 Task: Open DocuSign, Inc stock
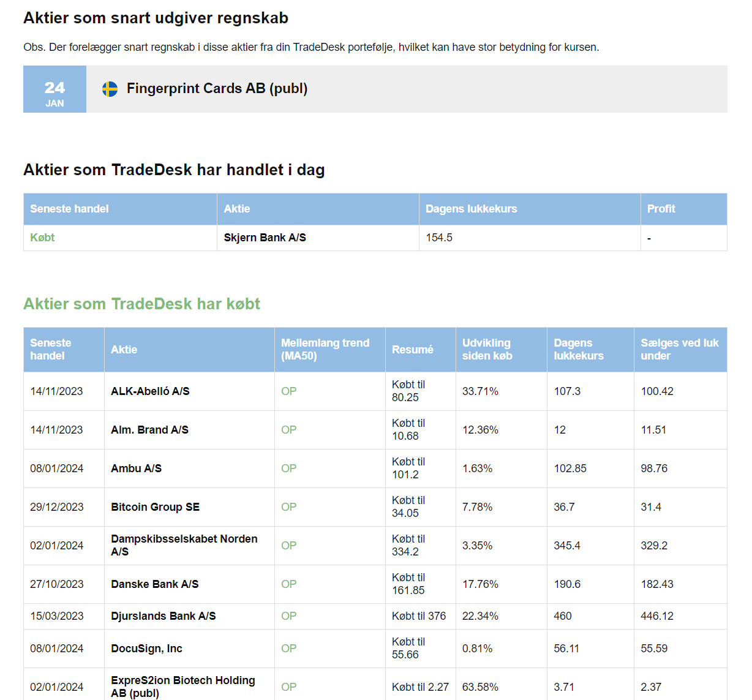pos(146,649)
